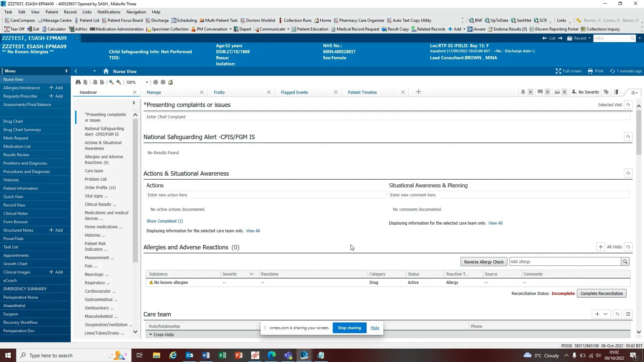Click the Calculator toolbar item
Image resolution: width=644 pixels, height=362 pixels.
point(54,29)
